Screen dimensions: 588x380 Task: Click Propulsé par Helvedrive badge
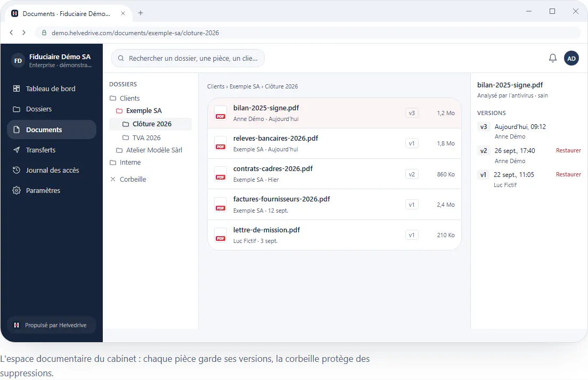[51, 325]
